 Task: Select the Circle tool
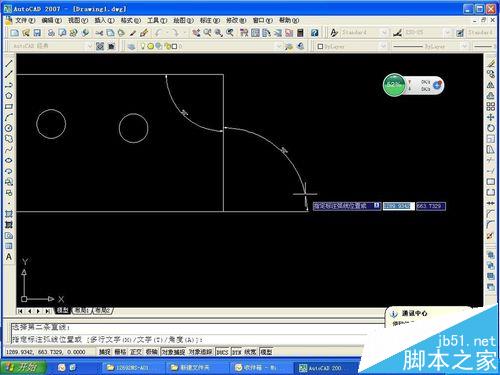pyautogui.click(x=9, y=128)
